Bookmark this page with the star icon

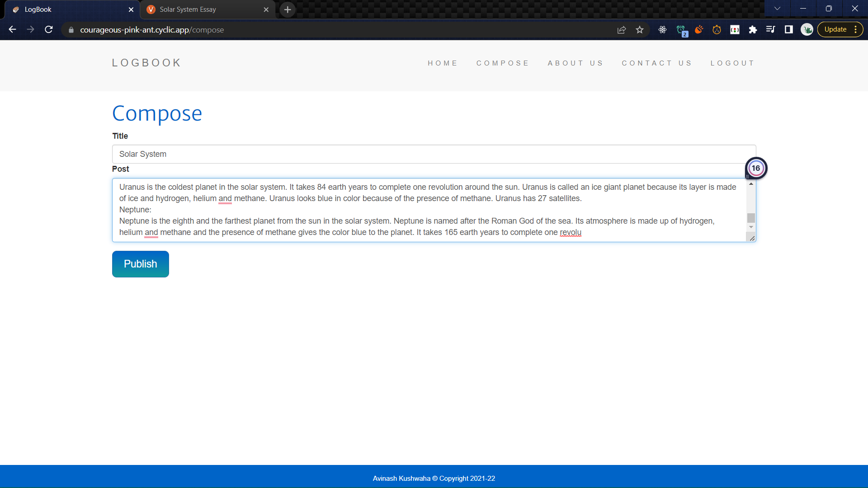(640, 29)
